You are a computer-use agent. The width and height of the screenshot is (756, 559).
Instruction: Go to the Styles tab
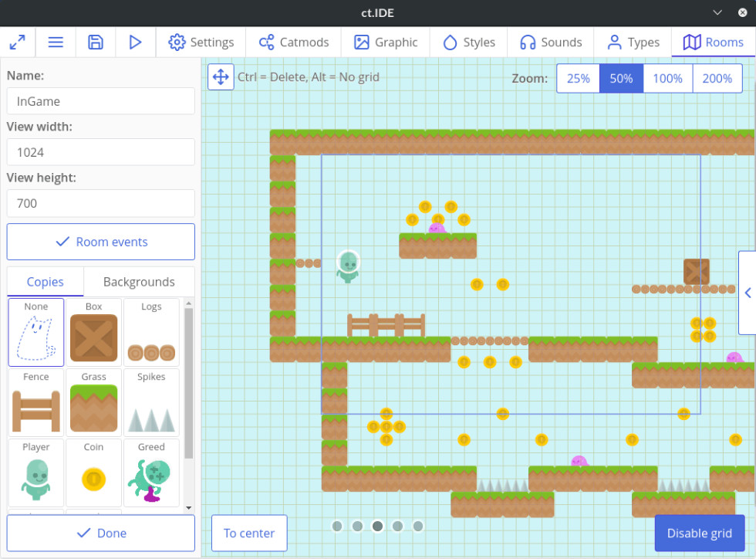click(x=469, y=42)
